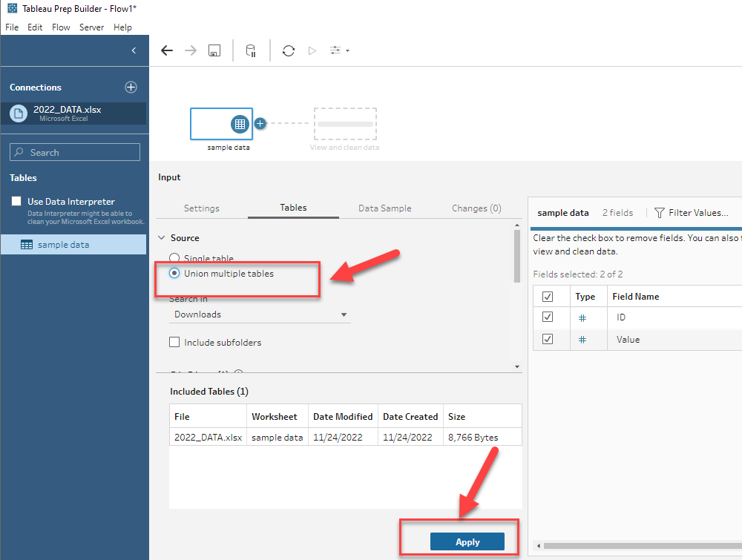Click the undo back arrow
742x560 pixels.
click(166, 50)
